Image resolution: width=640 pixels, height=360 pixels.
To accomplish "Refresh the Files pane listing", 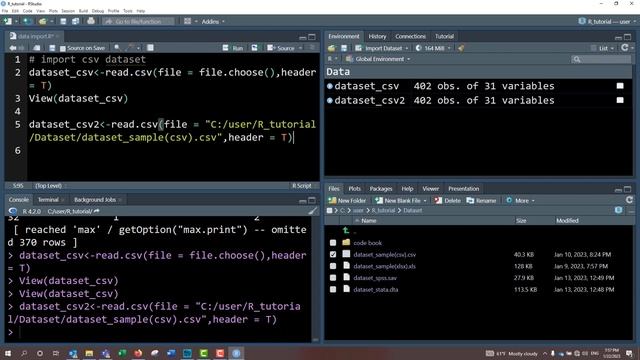I will pos(629,200).
